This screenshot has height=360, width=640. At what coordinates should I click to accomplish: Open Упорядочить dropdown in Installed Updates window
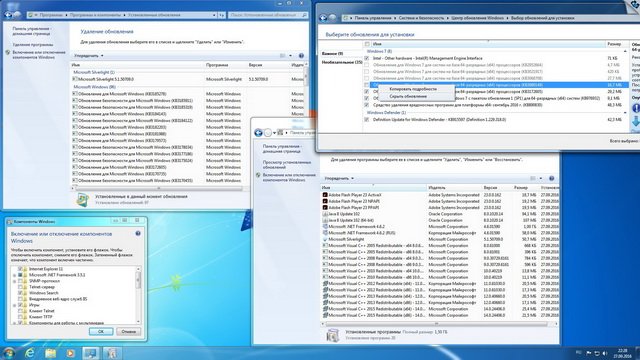tap(89, 56)
